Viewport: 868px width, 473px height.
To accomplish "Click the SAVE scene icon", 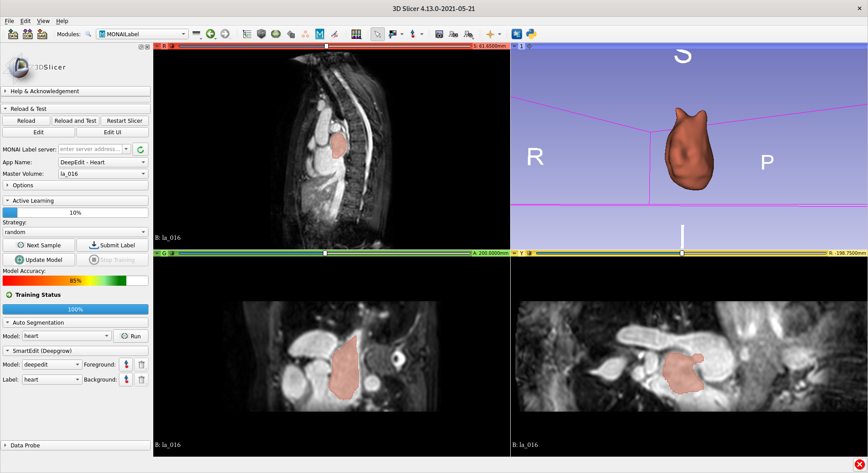I will (x=42, y=34).
